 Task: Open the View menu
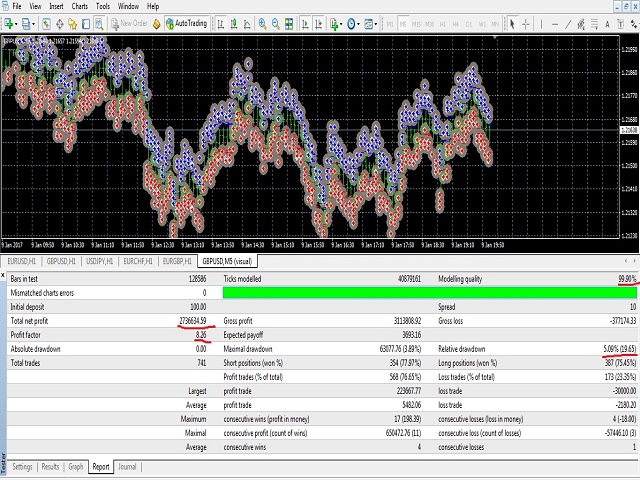click(x=35, y=6)
